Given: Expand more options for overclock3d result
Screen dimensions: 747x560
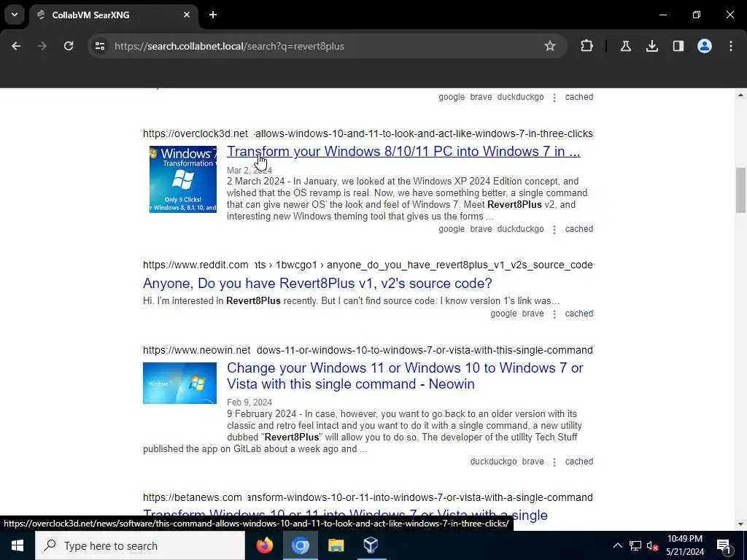Looking at the screenshot, I should click(554, 230).
